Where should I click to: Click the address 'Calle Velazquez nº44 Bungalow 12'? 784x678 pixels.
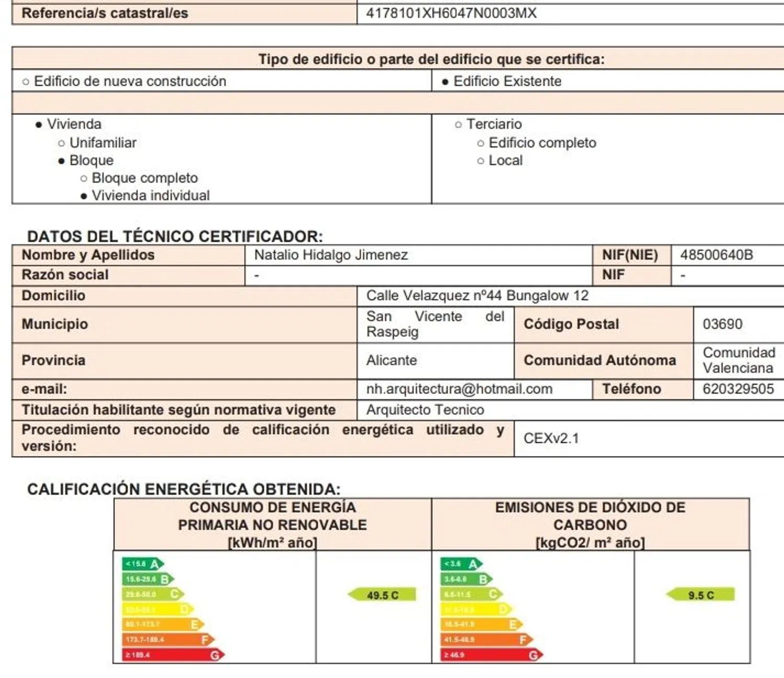[477, 296]
